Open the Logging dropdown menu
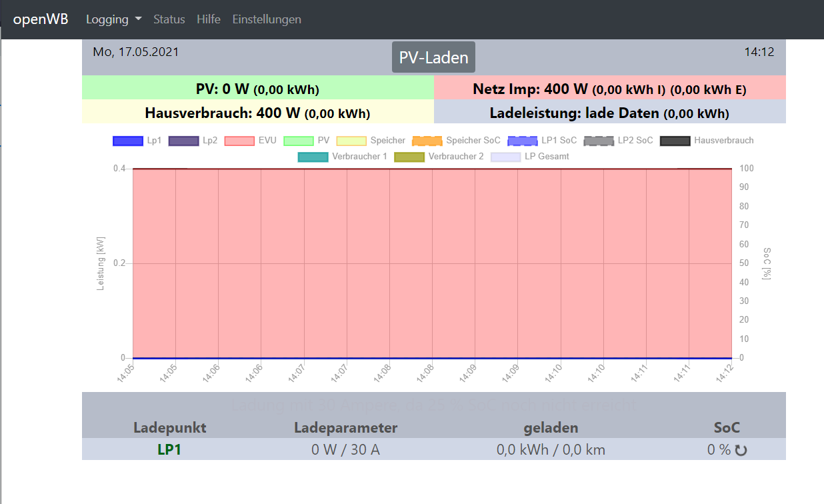This screenshot has width=824, height=504. [113, 19]
